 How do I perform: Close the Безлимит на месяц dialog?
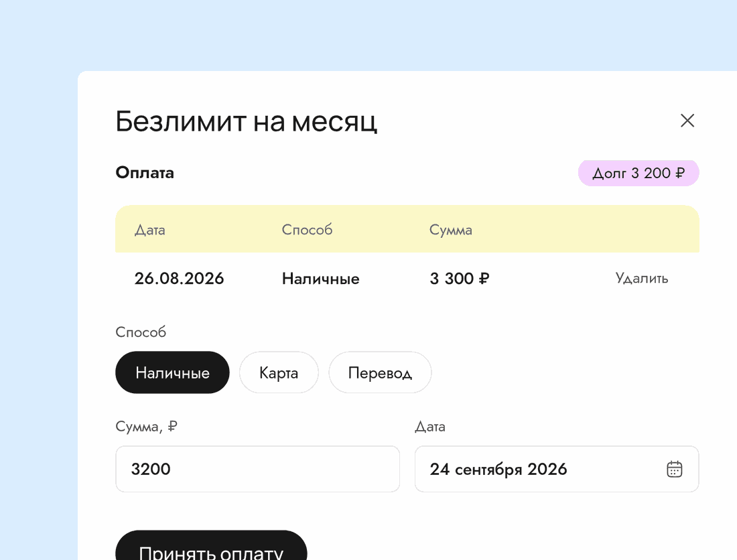pos(687,121)
